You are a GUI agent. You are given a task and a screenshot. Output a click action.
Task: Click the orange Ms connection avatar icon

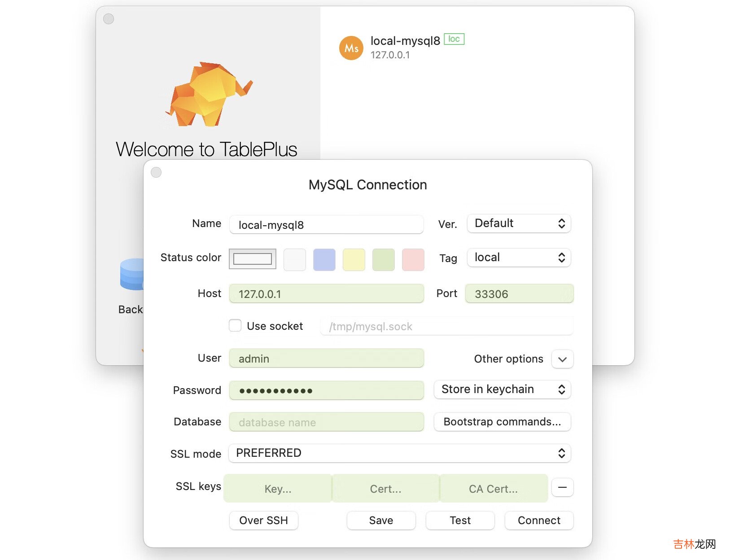[351, 48]
